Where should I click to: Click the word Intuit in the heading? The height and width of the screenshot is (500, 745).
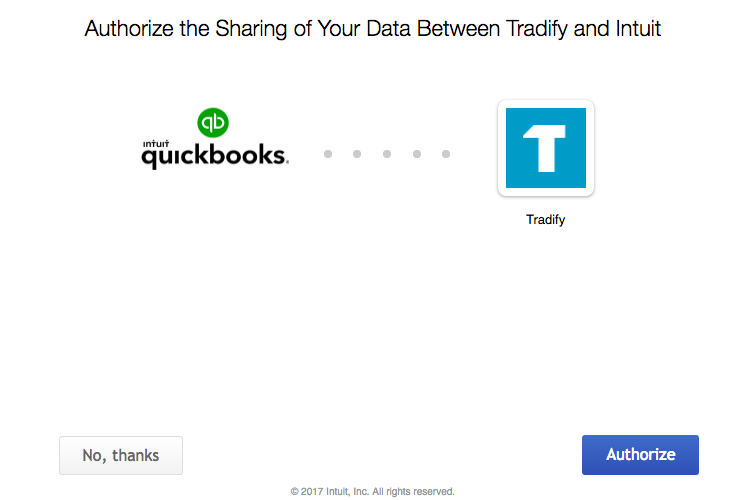638,29
